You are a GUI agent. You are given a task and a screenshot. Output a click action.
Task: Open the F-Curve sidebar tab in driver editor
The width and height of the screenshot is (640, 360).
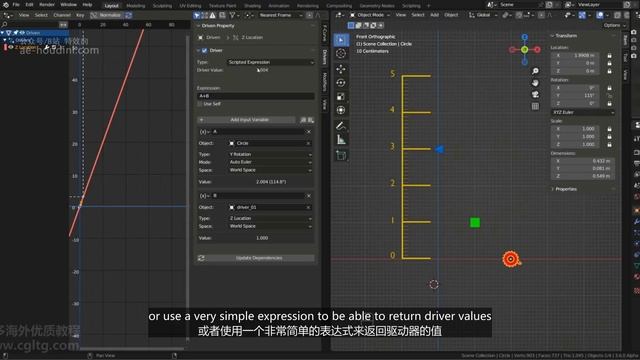click(x=325, y=33)
